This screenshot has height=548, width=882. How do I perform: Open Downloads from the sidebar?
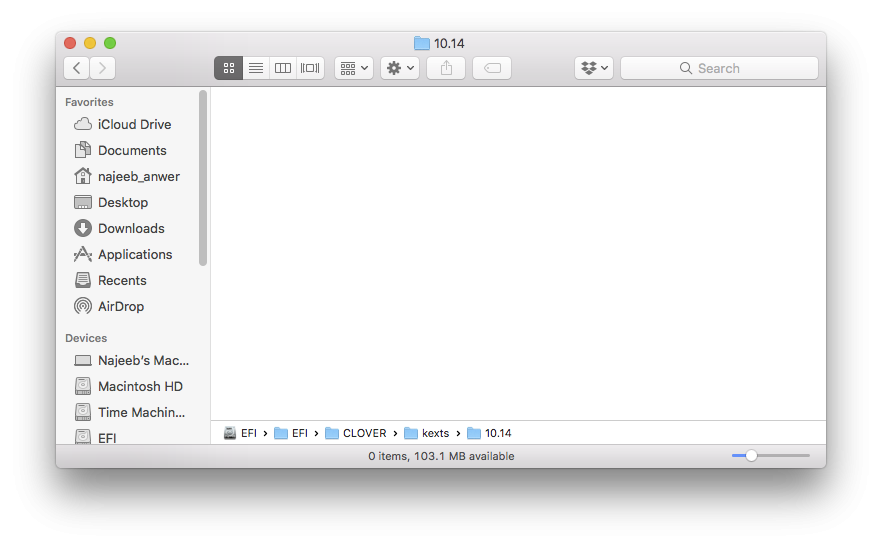click(x=133, y=228)
